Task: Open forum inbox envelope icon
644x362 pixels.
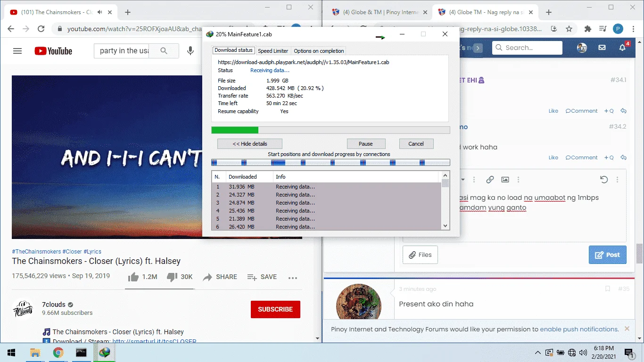Action: (x=602, y=48)
